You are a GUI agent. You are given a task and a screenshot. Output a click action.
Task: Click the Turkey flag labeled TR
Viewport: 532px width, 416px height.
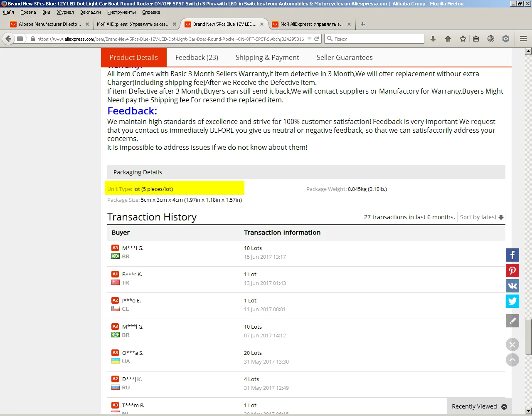116,282
